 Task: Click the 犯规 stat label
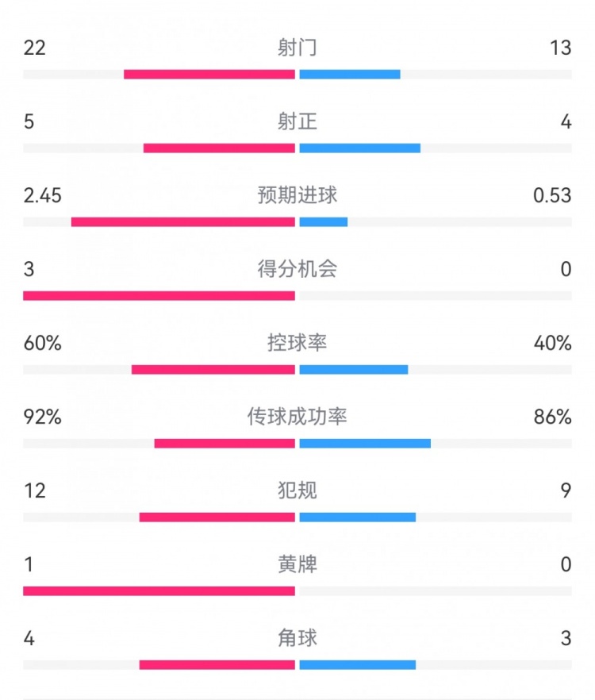(297, 490)
